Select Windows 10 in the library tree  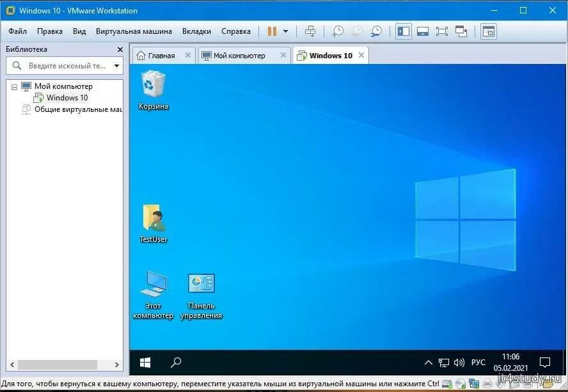(67, 98)
